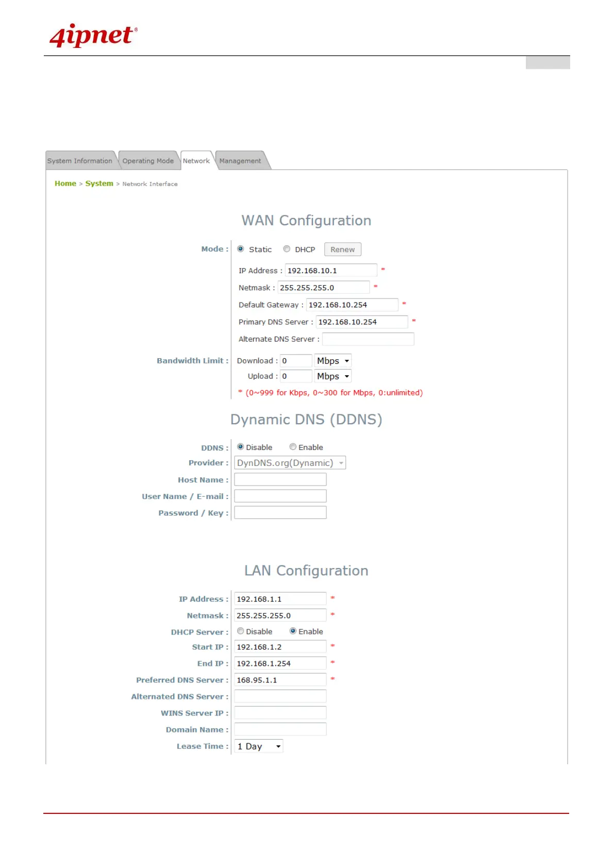
Task: Click the LAN Configuration heading
Action: click(306, 571)
